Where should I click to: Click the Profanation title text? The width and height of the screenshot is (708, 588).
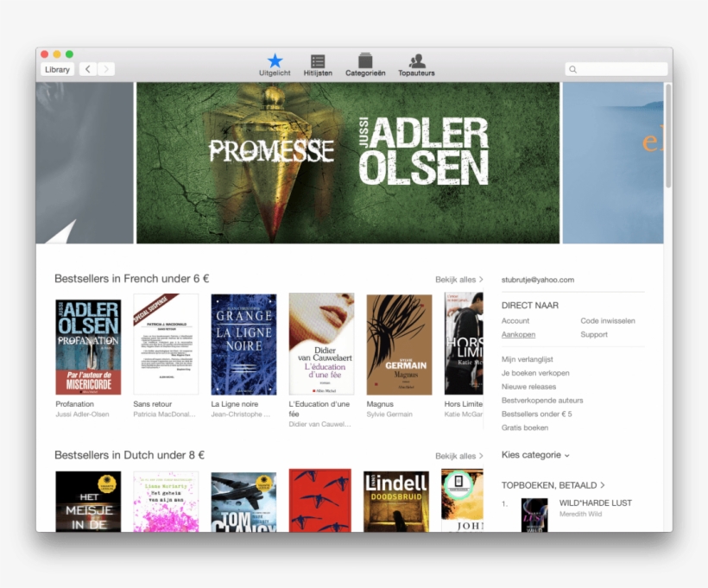pos(74,404)
